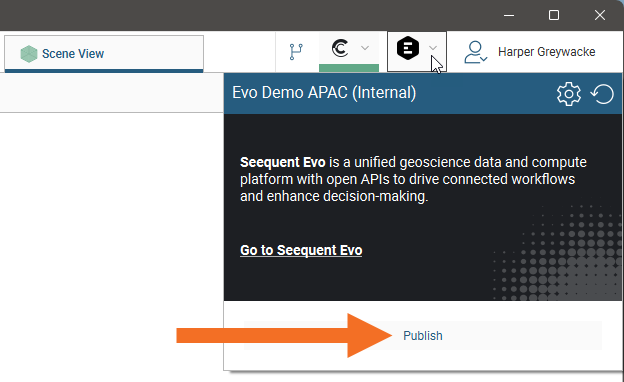Viewport: 624px width, 382px height.
Task: Click the bold Seequent Evo heading words
Action: [283, 162]
